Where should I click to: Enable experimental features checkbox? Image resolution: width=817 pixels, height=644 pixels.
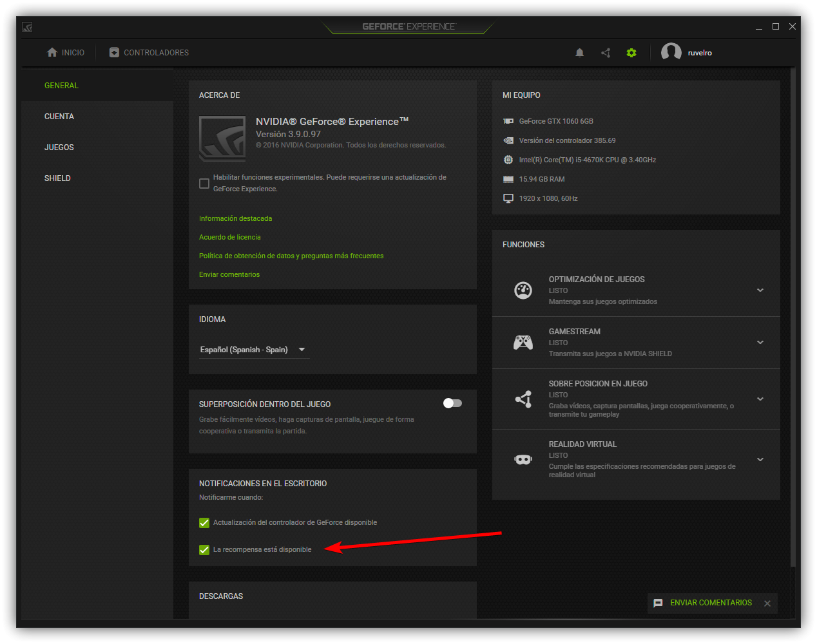coord(204,184)
